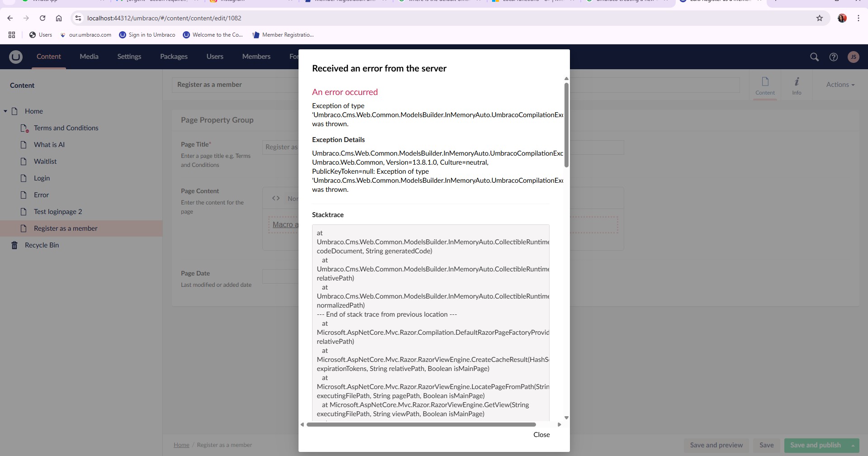This screenshot has width=868, height=456.
Task: Click the Save and publish button
Action: pyautogui.click(x=816, y=445)
